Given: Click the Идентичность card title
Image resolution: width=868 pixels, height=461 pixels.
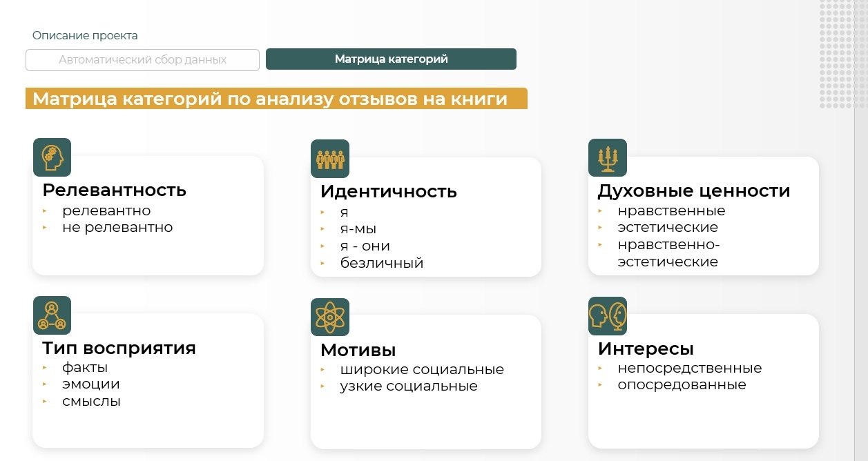Looking at the screenshot, I should [389, 191].
